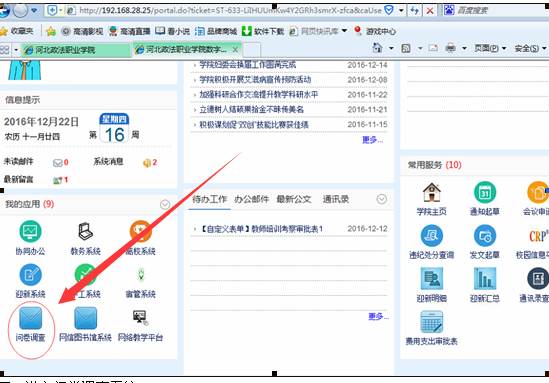Open the 安全(S) dropdown menu
This screenshot has height=383, width=549.
[x=530, y=48]
